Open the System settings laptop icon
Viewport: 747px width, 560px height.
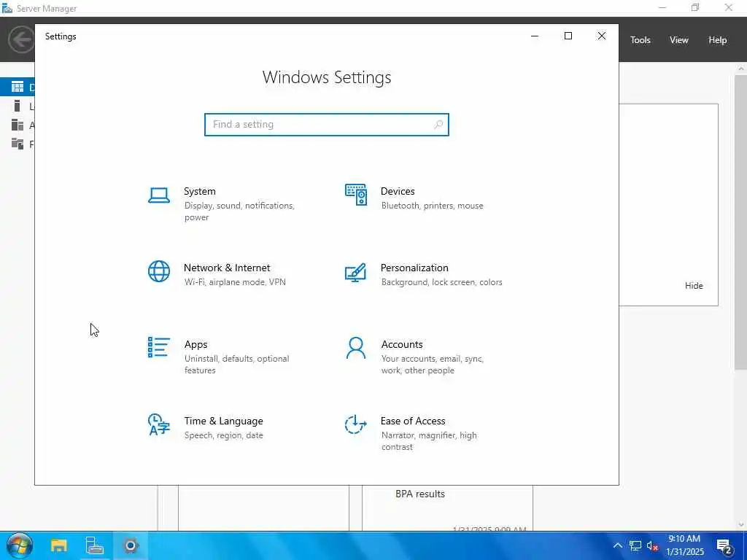(158, 195)
